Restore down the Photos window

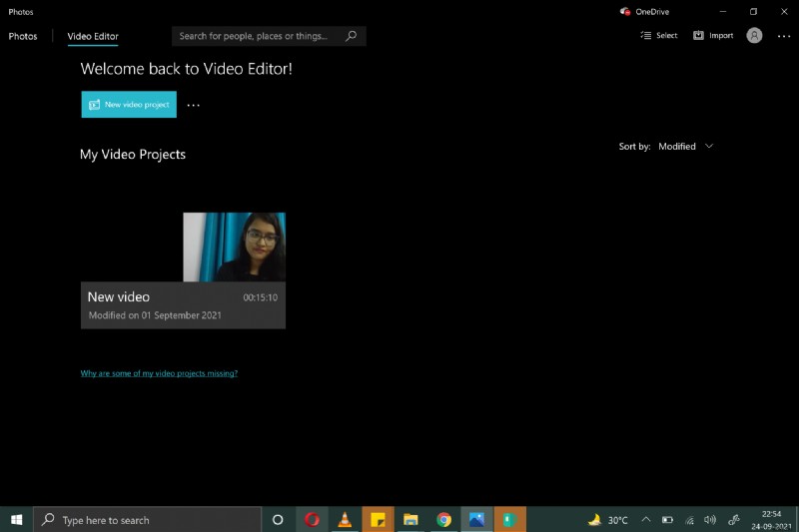coord(753,11)
